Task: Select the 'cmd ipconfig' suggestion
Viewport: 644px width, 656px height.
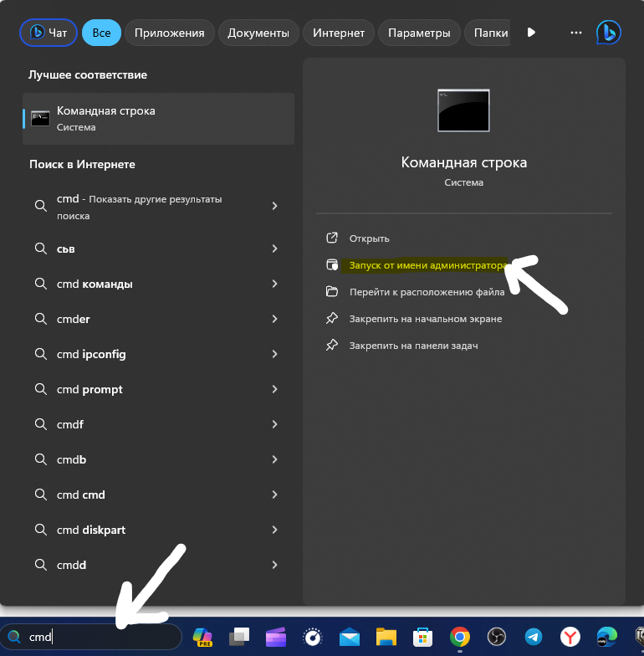Action: [x=159, y=355]
